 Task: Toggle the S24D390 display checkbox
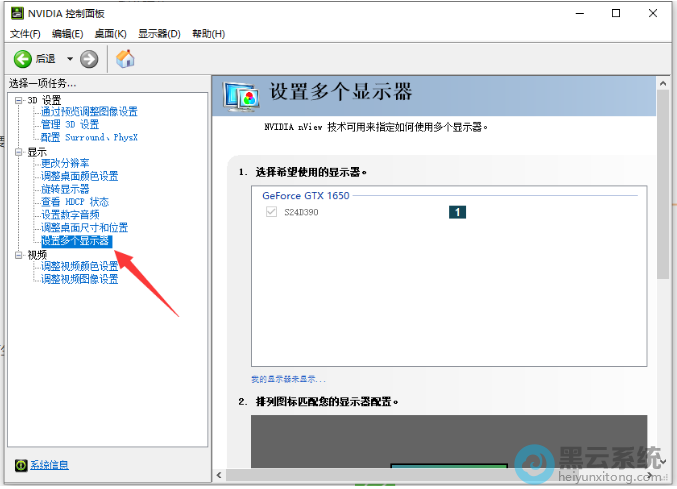coord(270,212)
